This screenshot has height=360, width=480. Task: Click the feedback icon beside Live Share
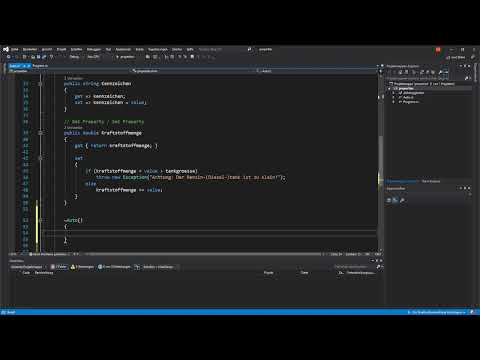tap(473, 57)
